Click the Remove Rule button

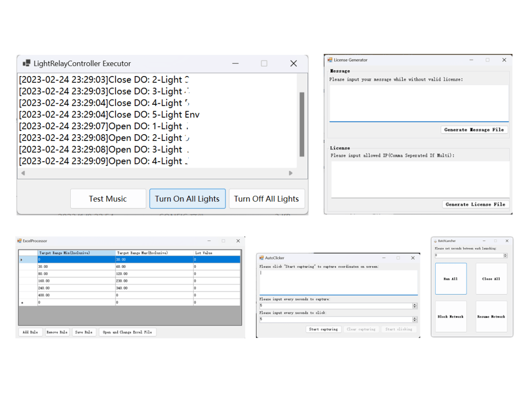[x=57, y=332]
